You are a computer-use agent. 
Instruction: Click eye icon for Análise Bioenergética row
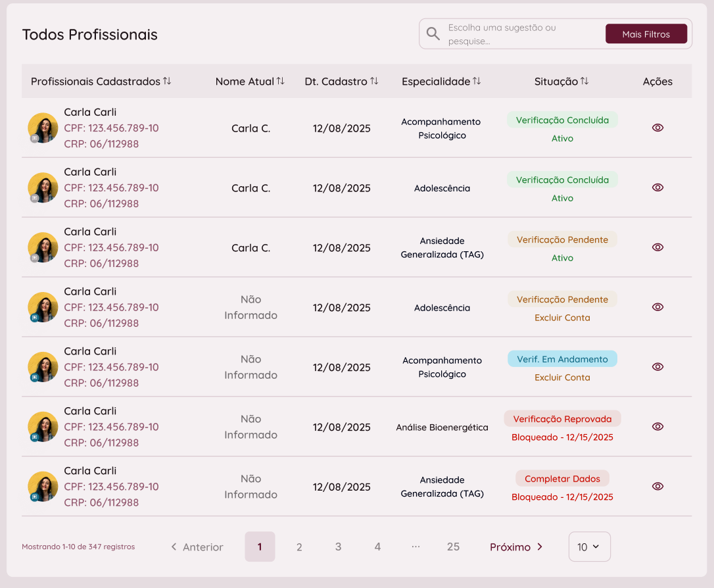(657, 426)
